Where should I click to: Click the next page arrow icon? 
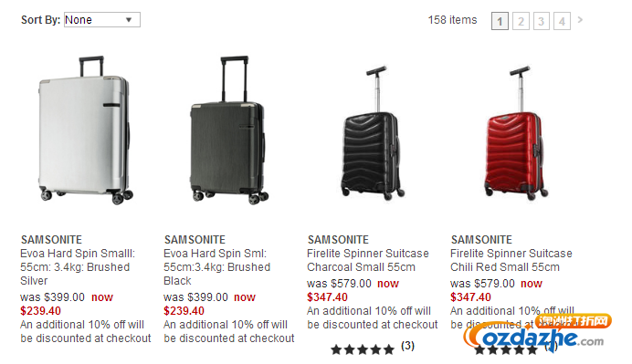(580, 19)
